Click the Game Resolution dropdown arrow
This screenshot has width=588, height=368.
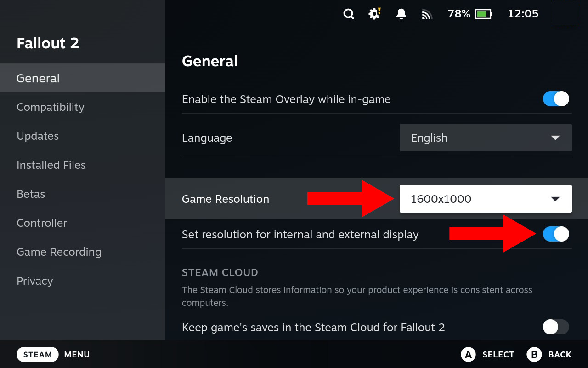pyautogui.click(x=555, y=199)
